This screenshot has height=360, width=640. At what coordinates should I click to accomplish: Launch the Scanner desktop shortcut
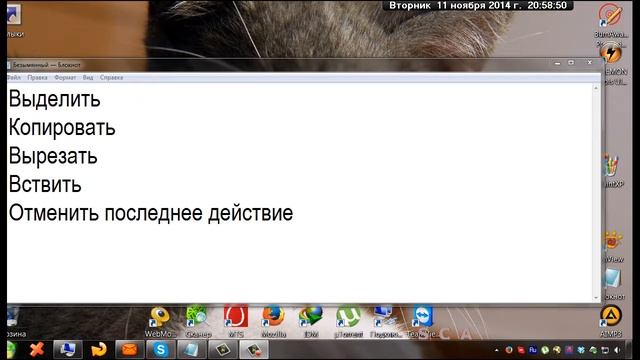pyautogui.click(x=198, y=322)
